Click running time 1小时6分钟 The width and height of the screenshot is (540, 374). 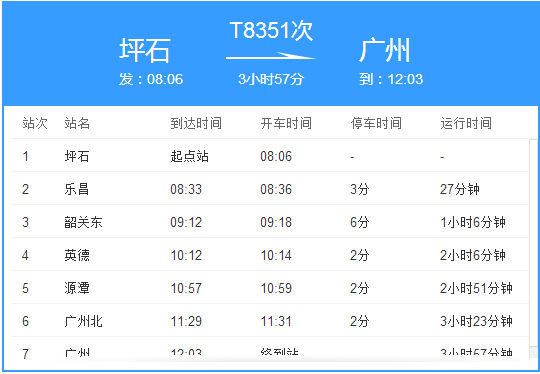tap(473, 222)
